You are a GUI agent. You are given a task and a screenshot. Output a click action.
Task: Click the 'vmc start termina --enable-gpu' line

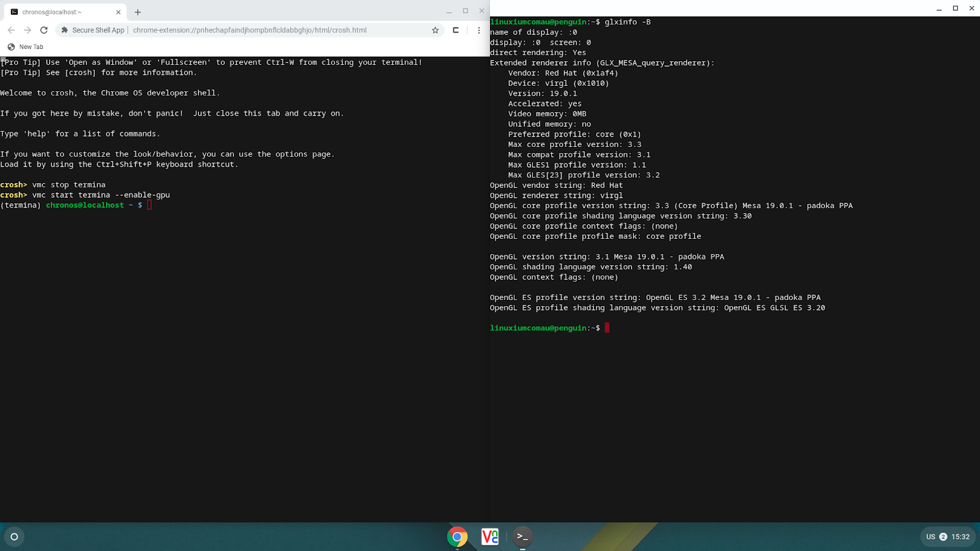pos(85,195)
